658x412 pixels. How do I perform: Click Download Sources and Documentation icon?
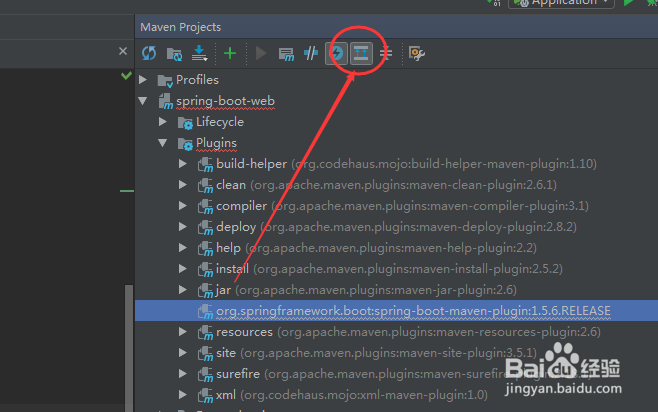[199, 53]
